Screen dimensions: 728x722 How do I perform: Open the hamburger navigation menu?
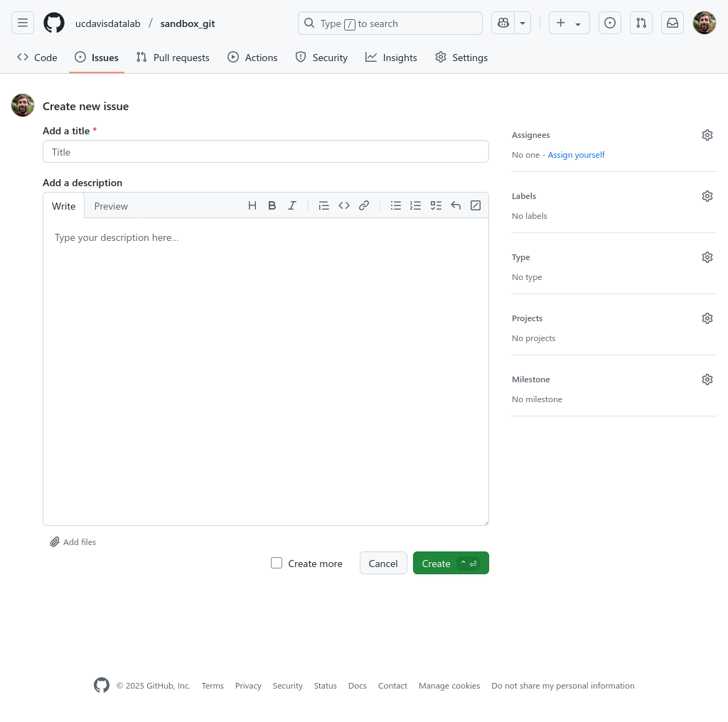[x=23, y=23]
